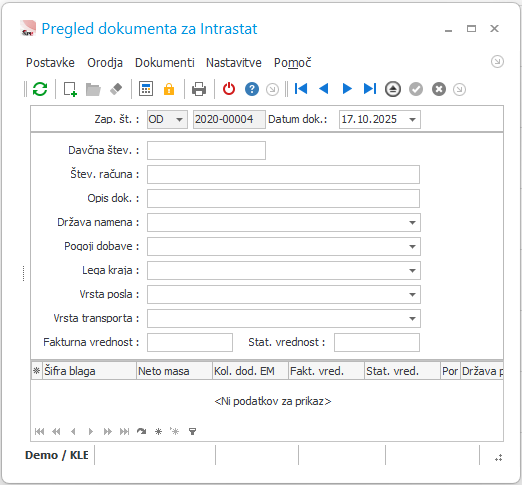Create a new document with the plus icon
Image resolution: width=522 pixels, height=485 pixels.
[x=70, y=89]
